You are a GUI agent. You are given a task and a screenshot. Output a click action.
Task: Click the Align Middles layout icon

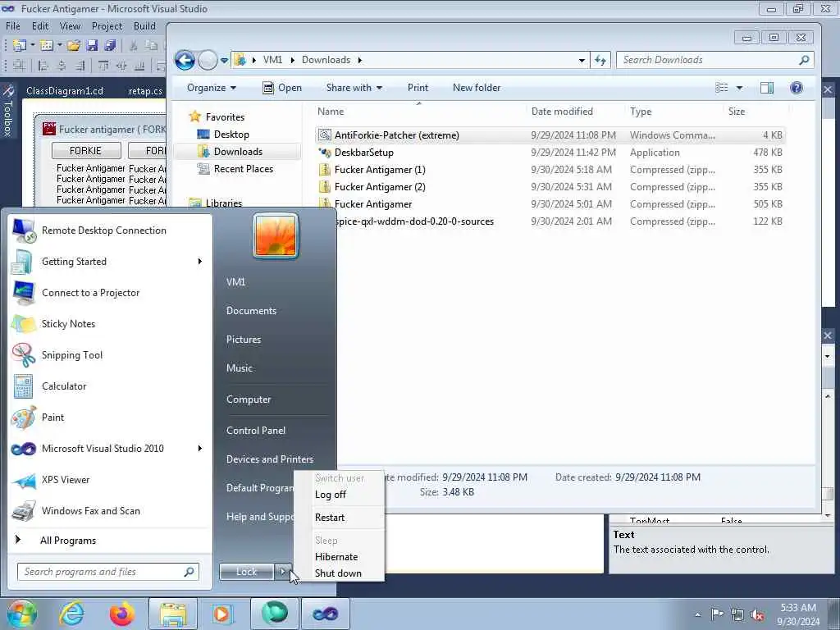121,66
